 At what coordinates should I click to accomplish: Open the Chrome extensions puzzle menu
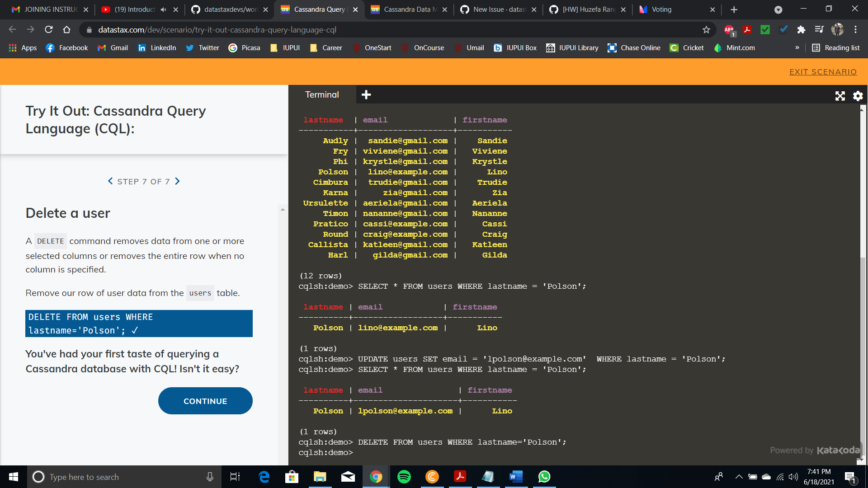point(801,29)
